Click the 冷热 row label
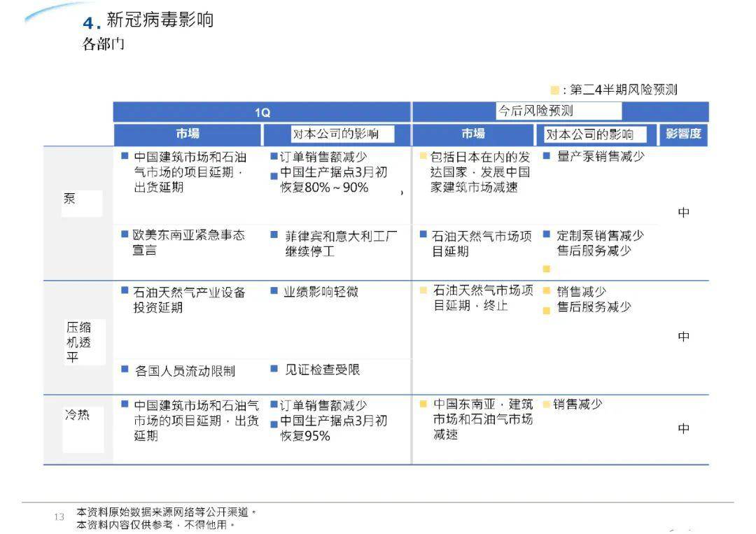 [x=83, y=430]
